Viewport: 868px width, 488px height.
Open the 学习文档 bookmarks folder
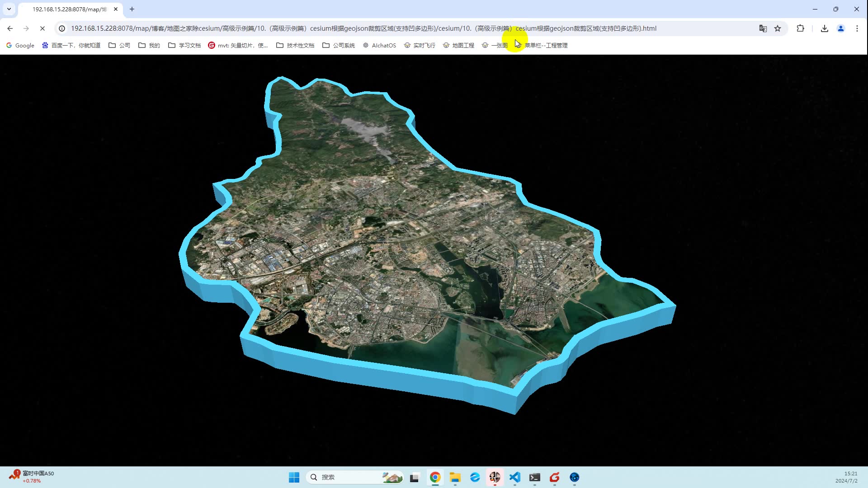(x=184, y=45)
